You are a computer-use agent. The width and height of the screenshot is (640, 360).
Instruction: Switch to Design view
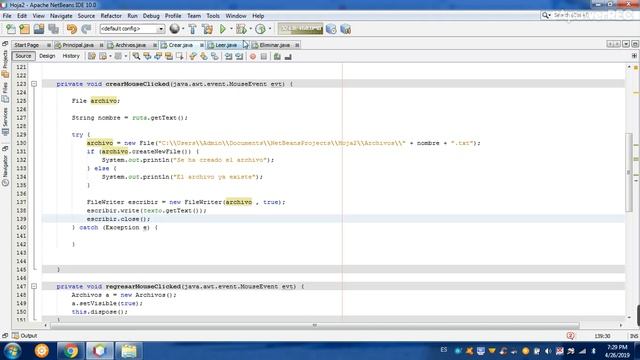(x=47, y=56)
